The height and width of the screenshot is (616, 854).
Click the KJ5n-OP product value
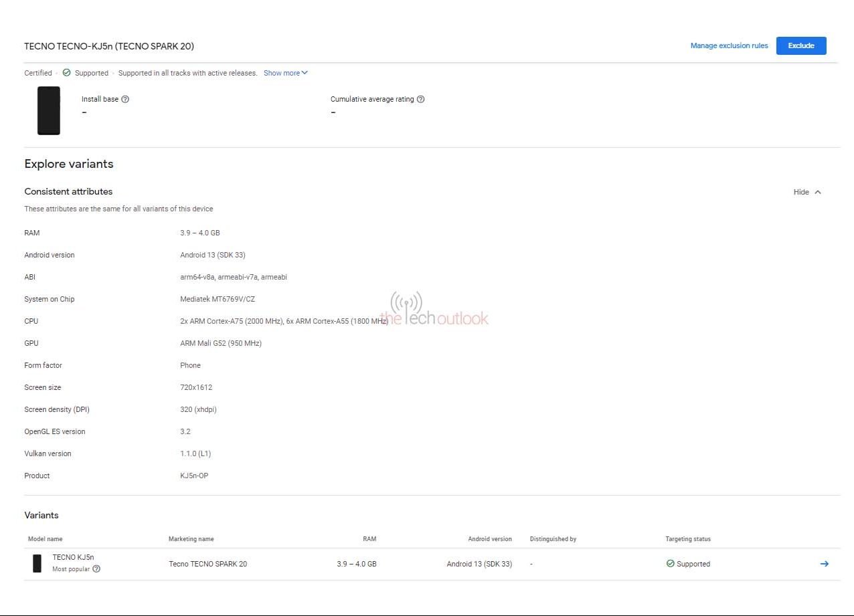coord(194,476)
